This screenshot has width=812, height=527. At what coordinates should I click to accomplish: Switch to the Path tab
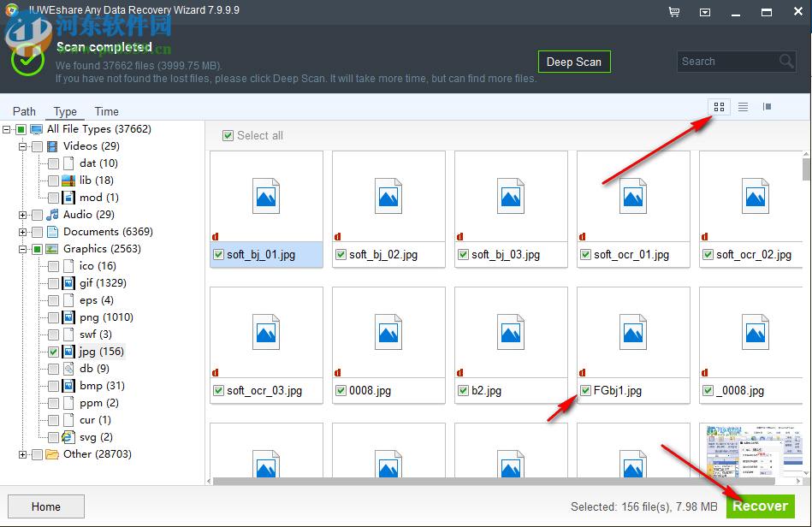click(x=24, y=111)
